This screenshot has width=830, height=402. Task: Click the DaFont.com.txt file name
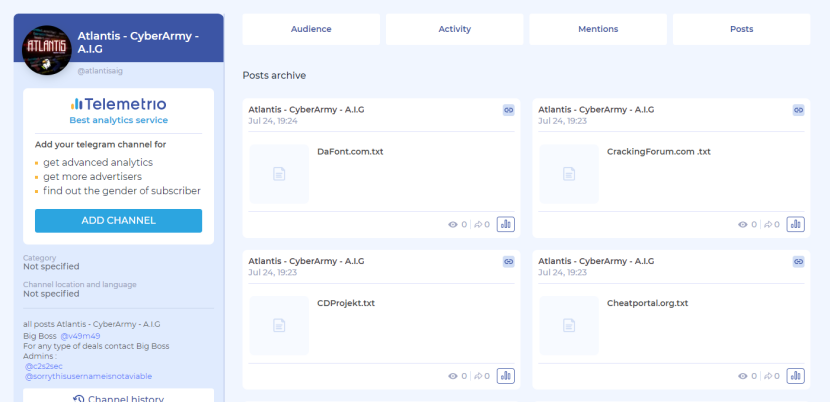click(x=350, y=151)
